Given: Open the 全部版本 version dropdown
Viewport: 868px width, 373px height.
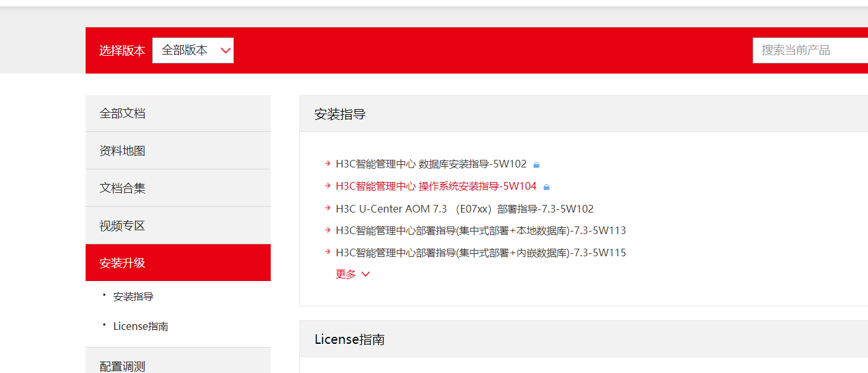Looking at the screenshot, I should tap(193, 50).
